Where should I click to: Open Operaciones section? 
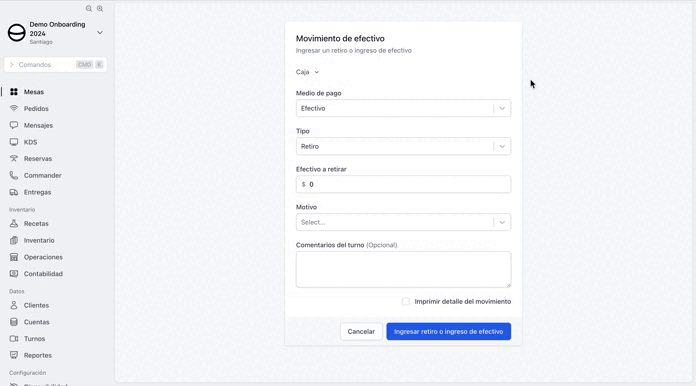click(x=43, y=257)
